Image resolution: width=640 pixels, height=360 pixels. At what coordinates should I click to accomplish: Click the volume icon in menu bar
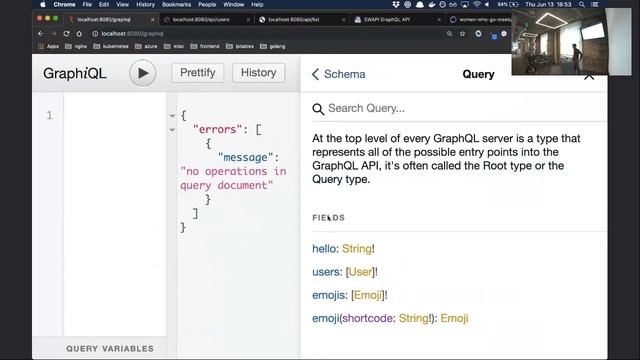pos(487,4)
